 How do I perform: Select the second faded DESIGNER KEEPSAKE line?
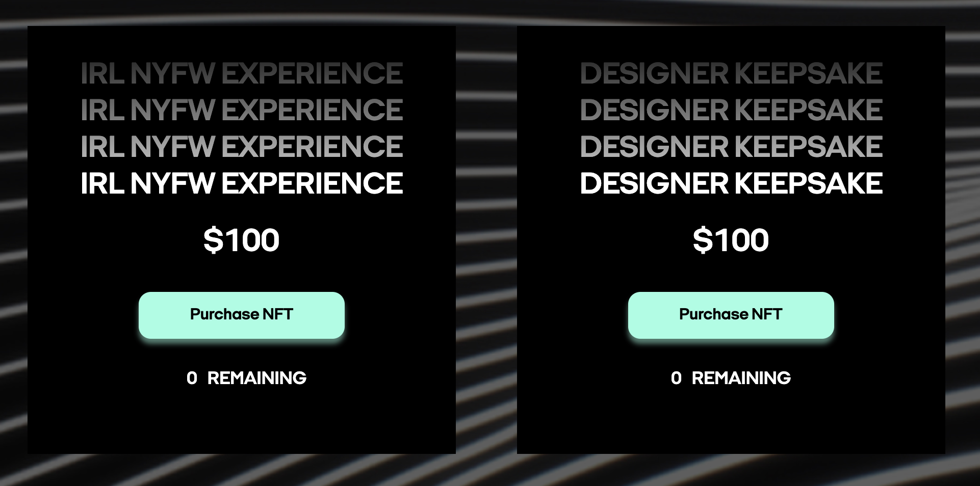[731, 109]
